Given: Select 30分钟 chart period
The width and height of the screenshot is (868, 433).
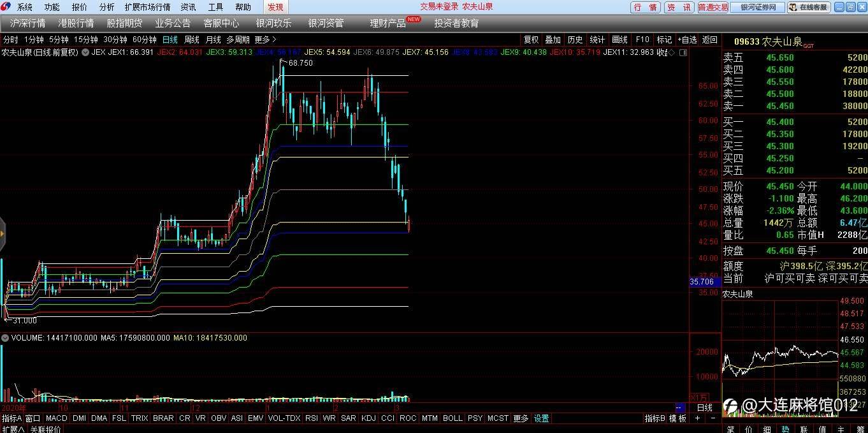Looking at the screenshot, I should coord(115,40).
